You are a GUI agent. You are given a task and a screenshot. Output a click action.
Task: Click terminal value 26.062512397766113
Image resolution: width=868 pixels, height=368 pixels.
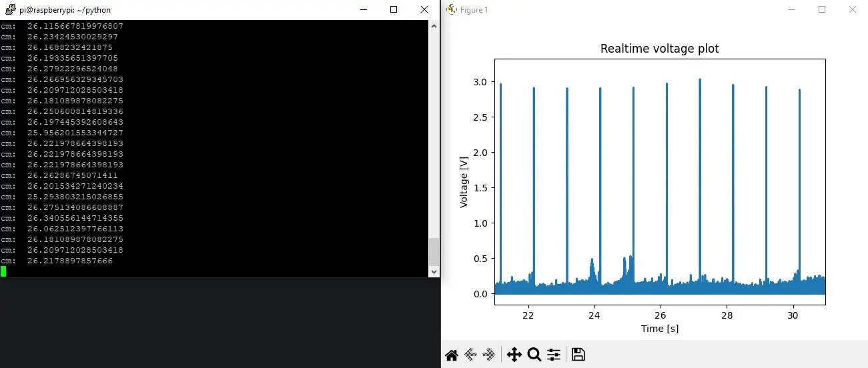[x=75, y=229]
